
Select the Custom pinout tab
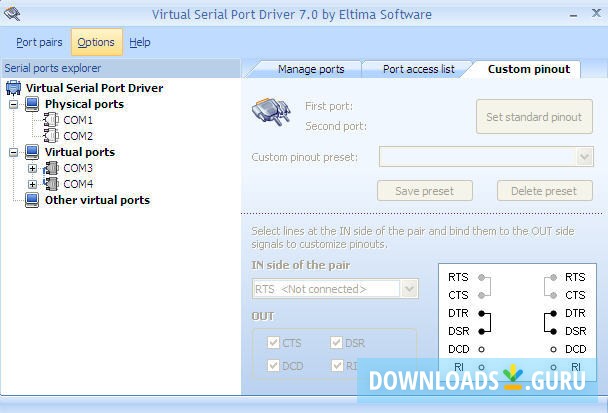tap(529, 69)
